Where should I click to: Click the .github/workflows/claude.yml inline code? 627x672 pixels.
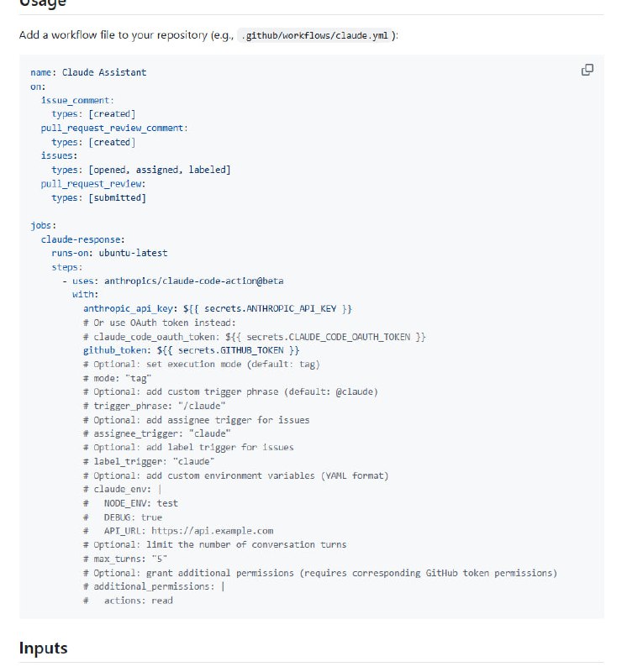point(316,36)
